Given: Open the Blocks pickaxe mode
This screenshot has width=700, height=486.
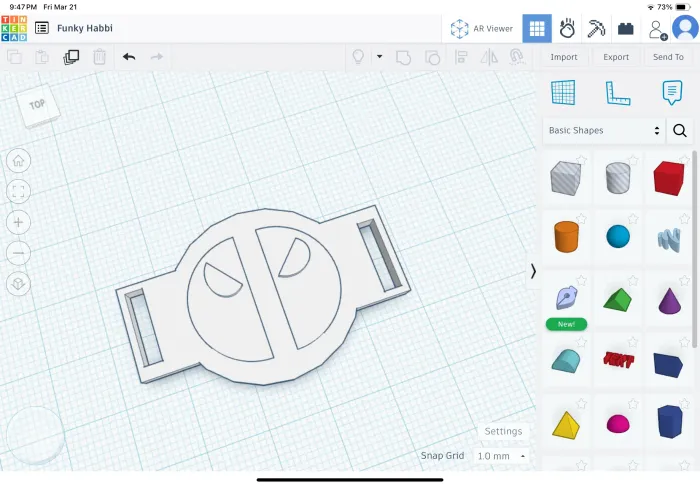Looking at the screenshot, I should tap(596, 28).
